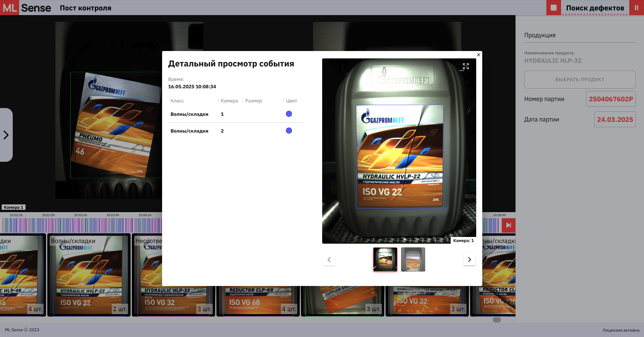Close the detailed event view dialog
644x337 pixels.
coord(479,55)
